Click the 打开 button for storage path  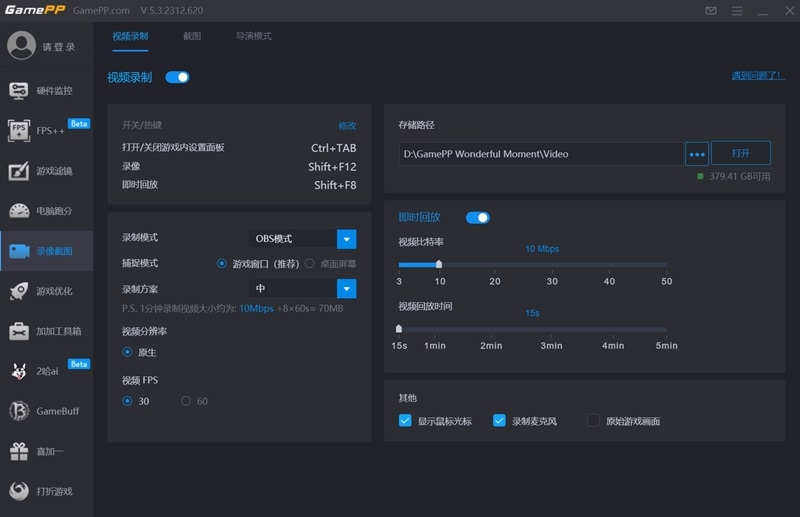pyautogui.click(x=740, y=154)
